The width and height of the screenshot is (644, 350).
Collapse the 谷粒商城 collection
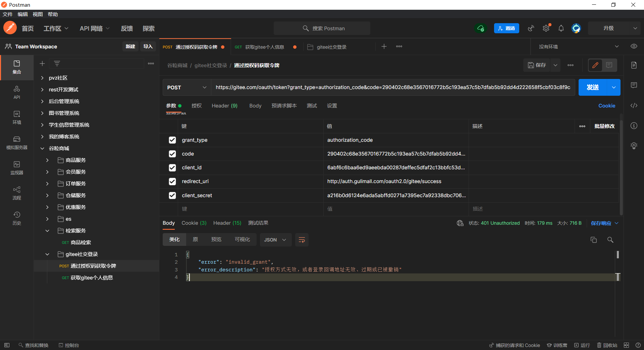click(42, 148)
